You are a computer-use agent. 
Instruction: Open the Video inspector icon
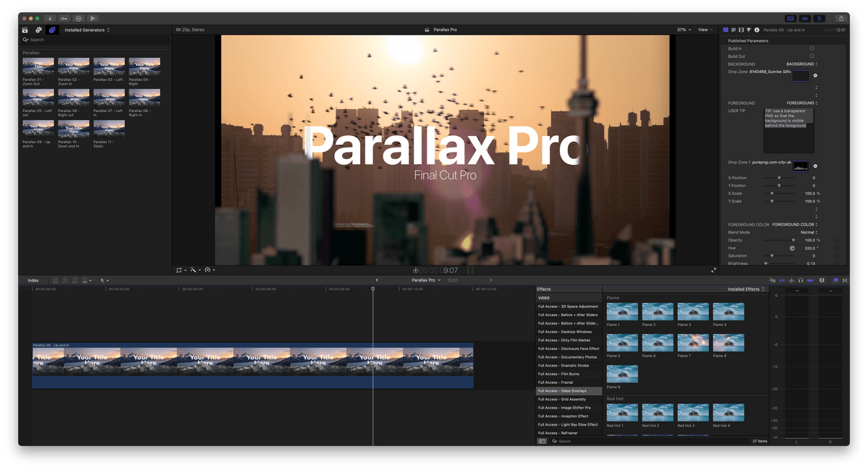[x=741, y=30]
